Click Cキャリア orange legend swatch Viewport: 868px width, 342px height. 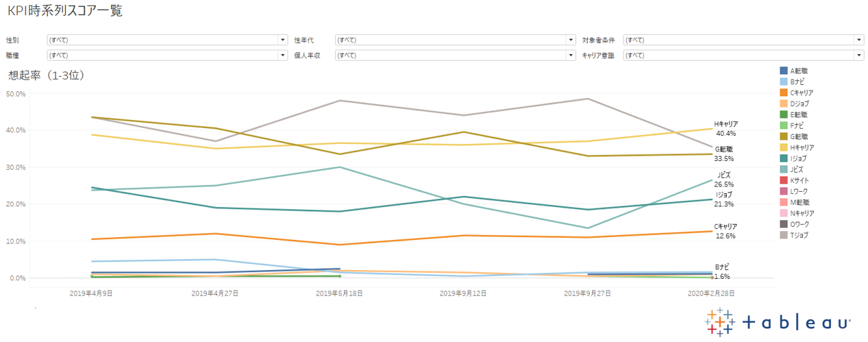[x=784, y=93]
